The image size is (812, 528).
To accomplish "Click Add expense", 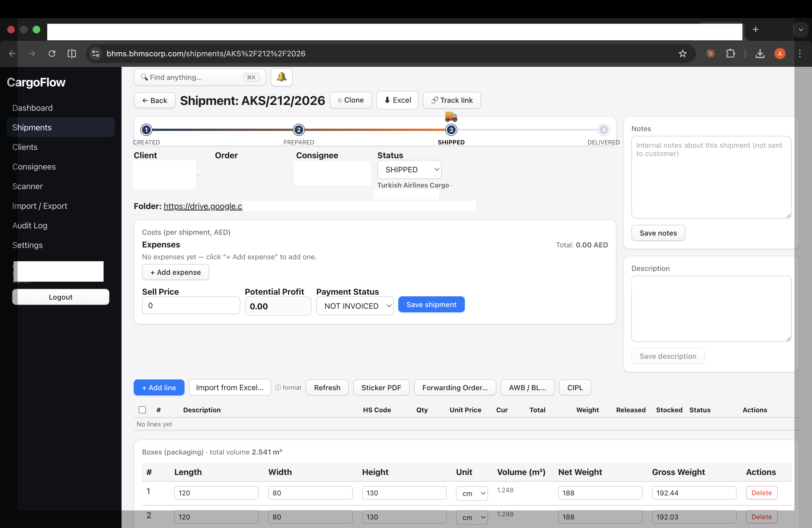I will pyautogui.click(x=175, y=272).
